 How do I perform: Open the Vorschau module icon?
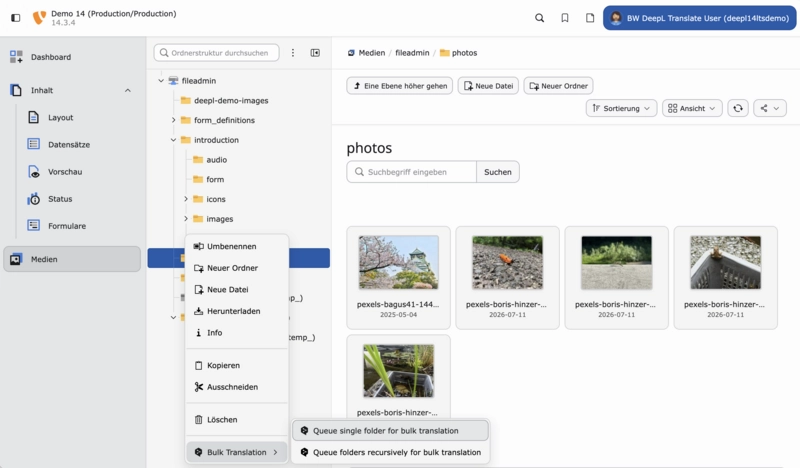34,172
